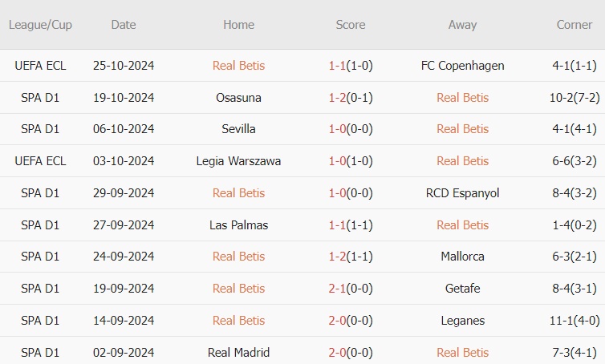Click the Date column header
This screenshot has width=605, height=364.
coord(124,25)
